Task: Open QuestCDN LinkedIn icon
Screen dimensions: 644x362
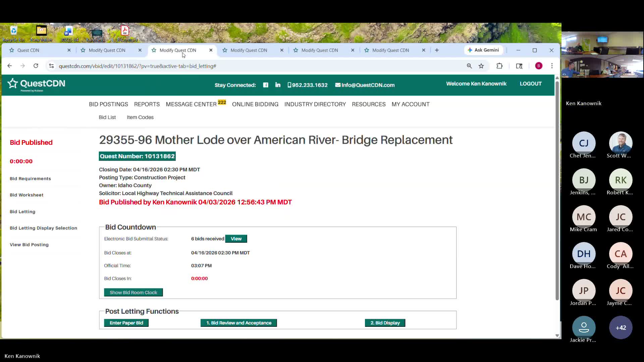Action: point(278,85)
